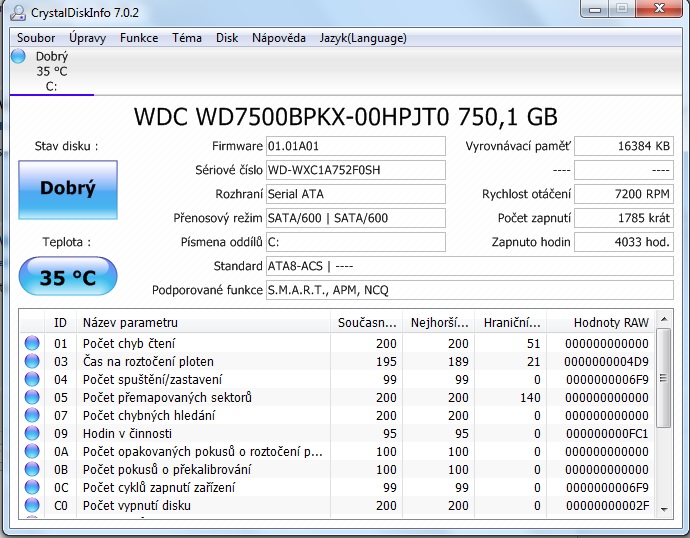Click the ID column header
Screen dimensions: 690x538
[60, 322]
